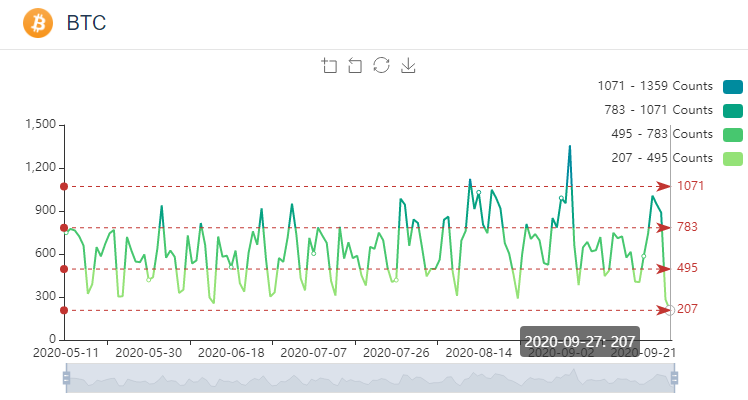748x400 pixels.
Task: Activate the area zoom tool icon
Action: 329,65
